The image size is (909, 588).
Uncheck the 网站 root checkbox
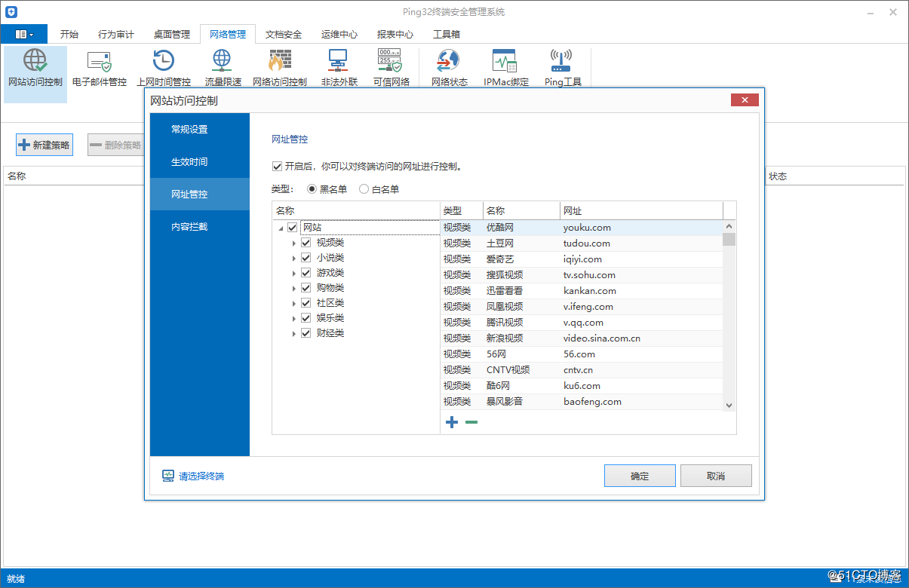[x=292, y=227]
